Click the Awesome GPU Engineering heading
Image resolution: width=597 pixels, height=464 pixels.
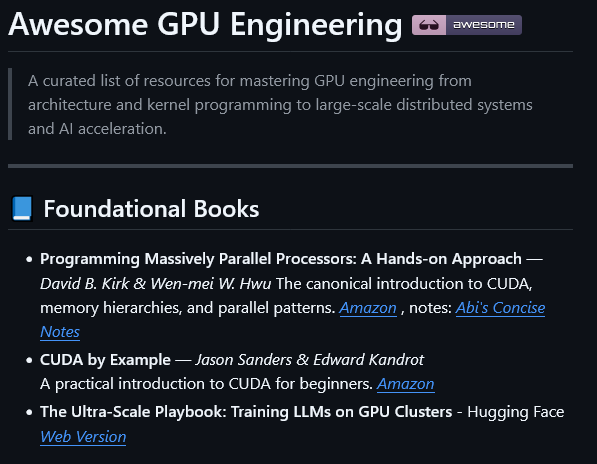[205, 25]
